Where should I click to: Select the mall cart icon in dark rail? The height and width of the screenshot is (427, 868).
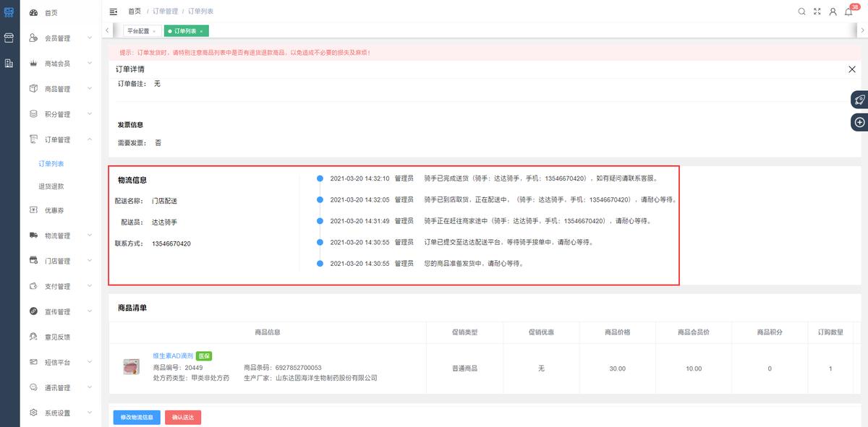[x=9, y=13]
